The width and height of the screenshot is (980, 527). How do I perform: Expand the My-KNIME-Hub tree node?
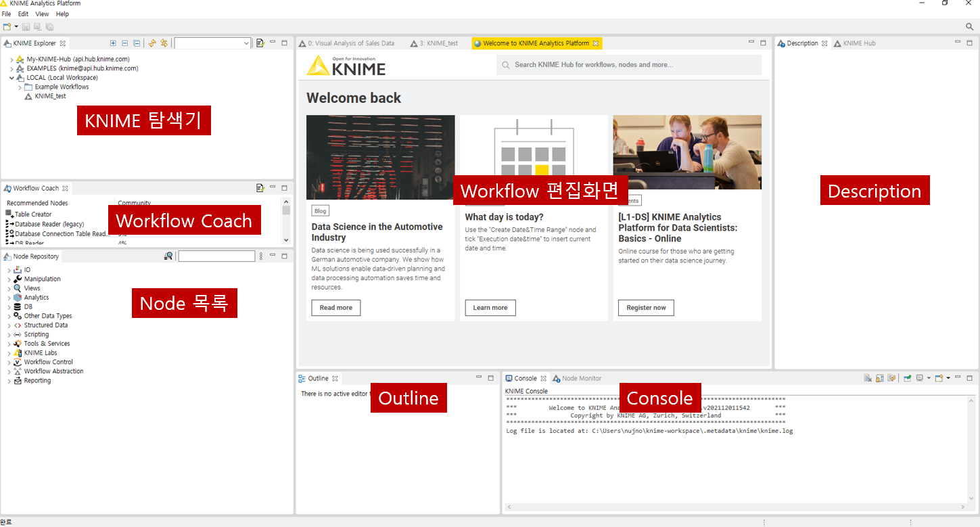[x=11, y=60]
